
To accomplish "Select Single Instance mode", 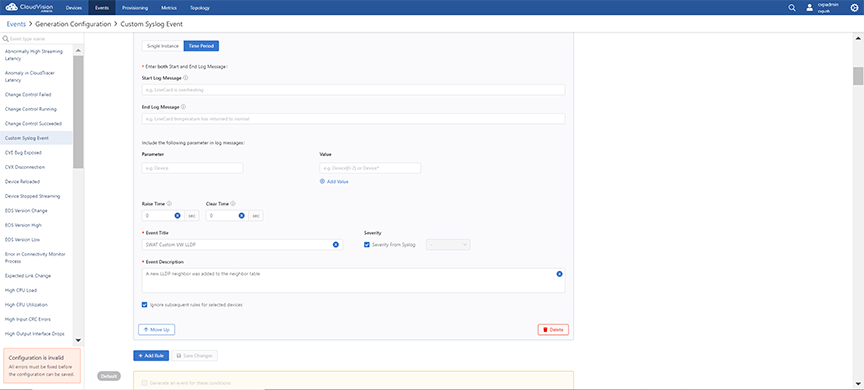I will click(163, 46).
